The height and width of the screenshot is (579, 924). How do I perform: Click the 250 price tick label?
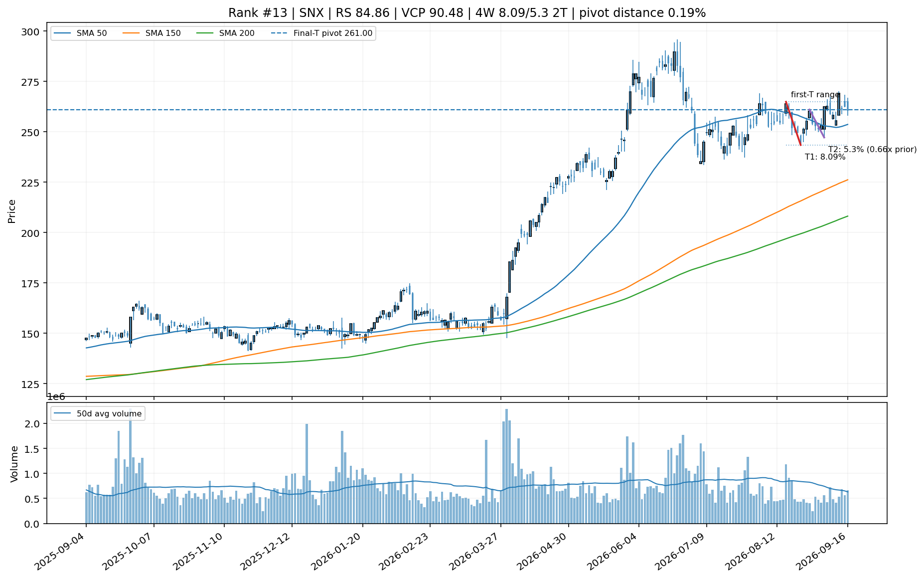click(31, 132)
